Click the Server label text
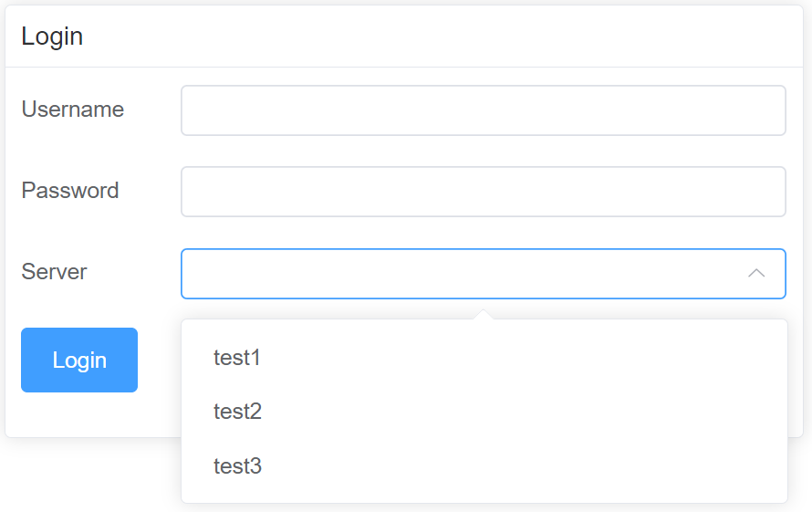Image resolution: width=812 pixels, height=512 pixels. click(55, 272)
